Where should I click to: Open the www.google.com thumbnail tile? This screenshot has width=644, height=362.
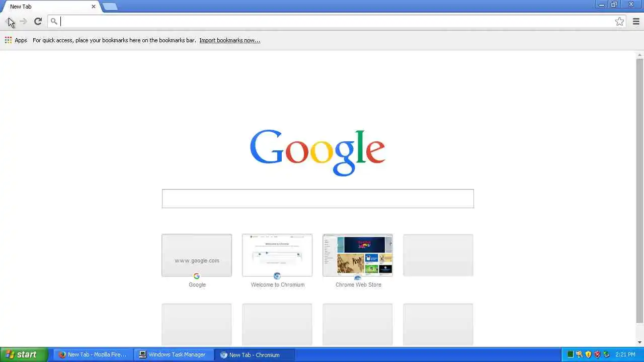(197, 255)
